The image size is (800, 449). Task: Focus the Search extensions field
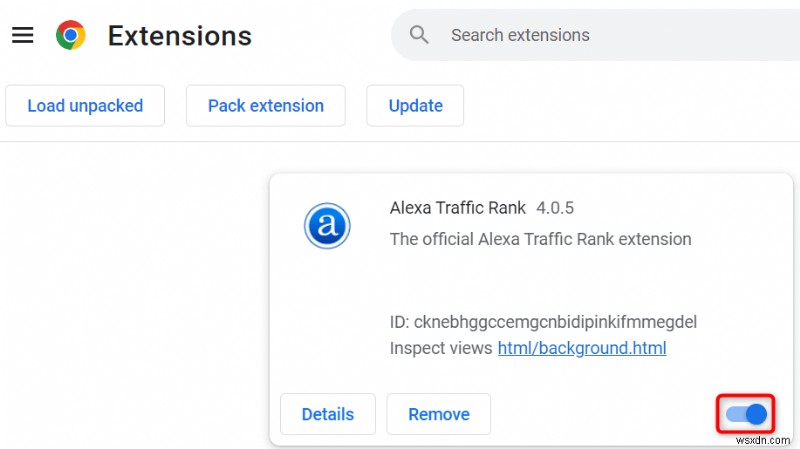point(595,35)
